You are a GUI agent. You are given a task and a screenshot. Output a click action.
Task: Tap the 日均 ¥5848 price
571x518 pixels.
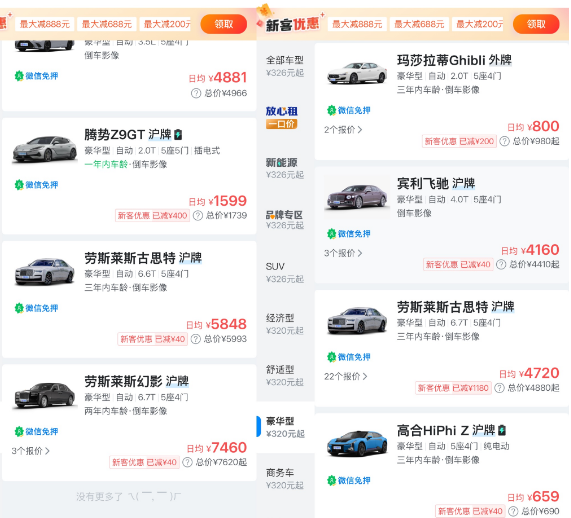coord(217,324)
